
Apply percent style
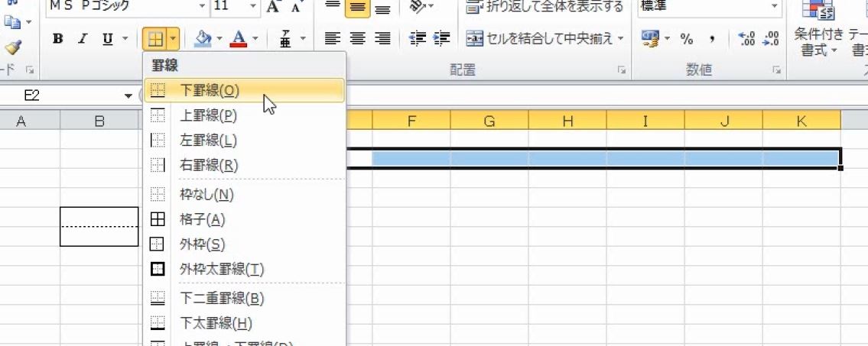click(x=687, y=39)
